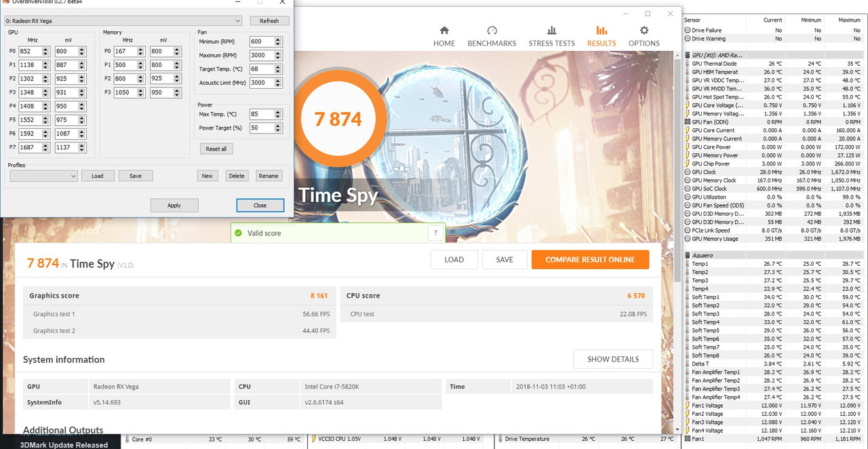Click the question mark beside Valid score

(x=436, y=233)
